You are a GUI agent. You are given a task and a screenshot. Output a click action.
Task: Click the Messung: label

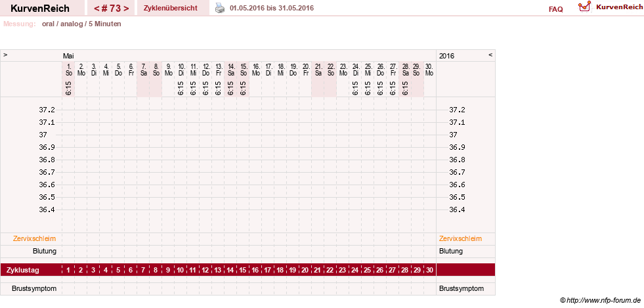19,24
